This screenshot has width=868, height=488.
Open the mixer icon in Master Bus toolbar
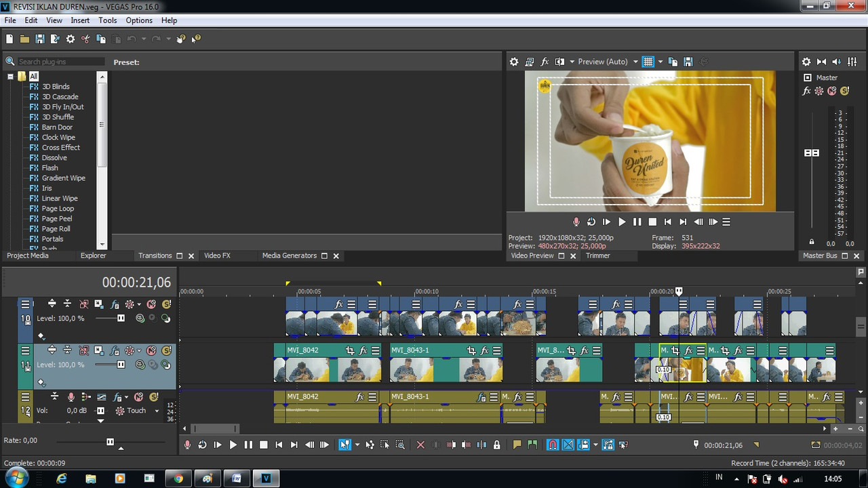[852, 62]
